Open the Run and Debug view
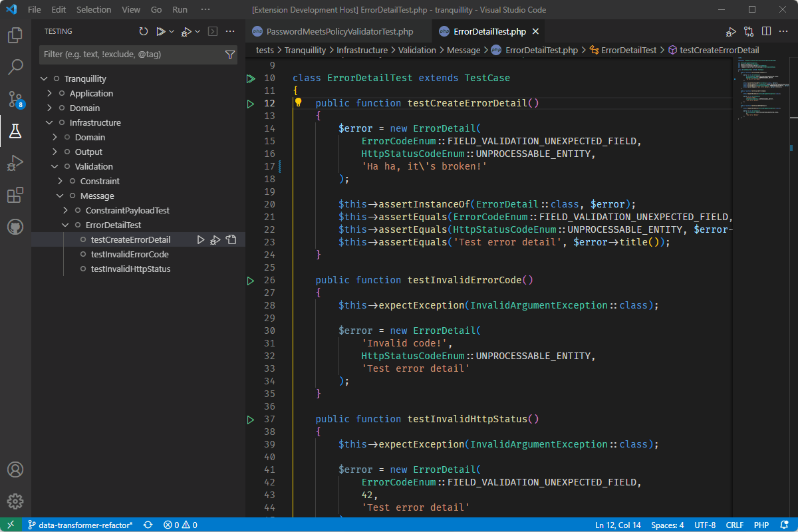Image resolution: width=798 pixels, height=532 pixels. coord(15,163)
